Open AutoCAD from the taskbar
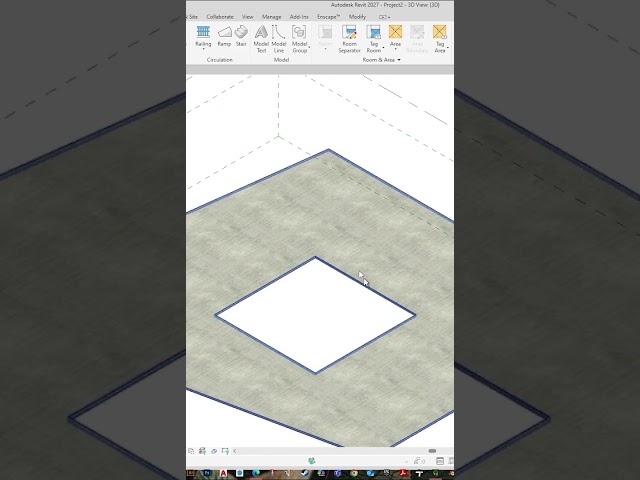 click(223, 473)
